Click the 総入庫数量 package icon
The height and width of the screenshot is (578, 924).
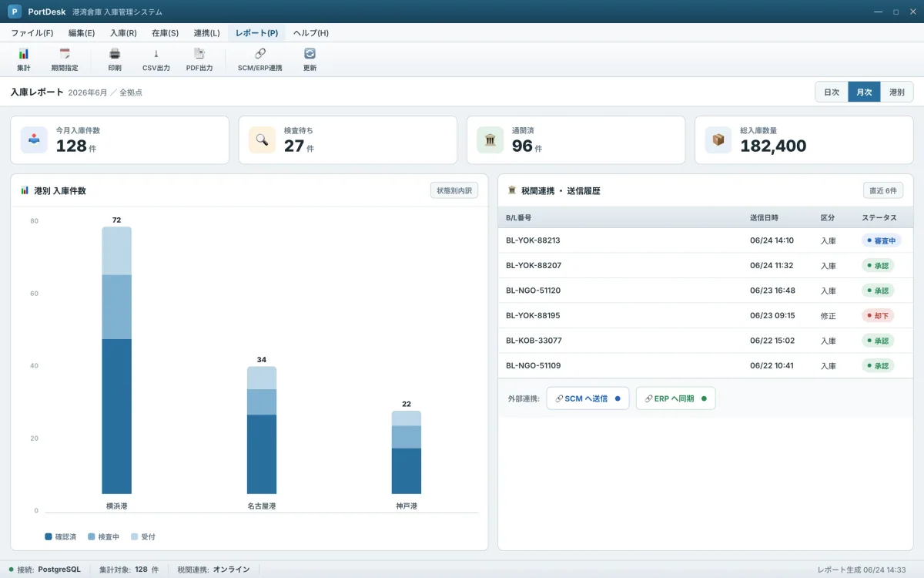point(718,140)
